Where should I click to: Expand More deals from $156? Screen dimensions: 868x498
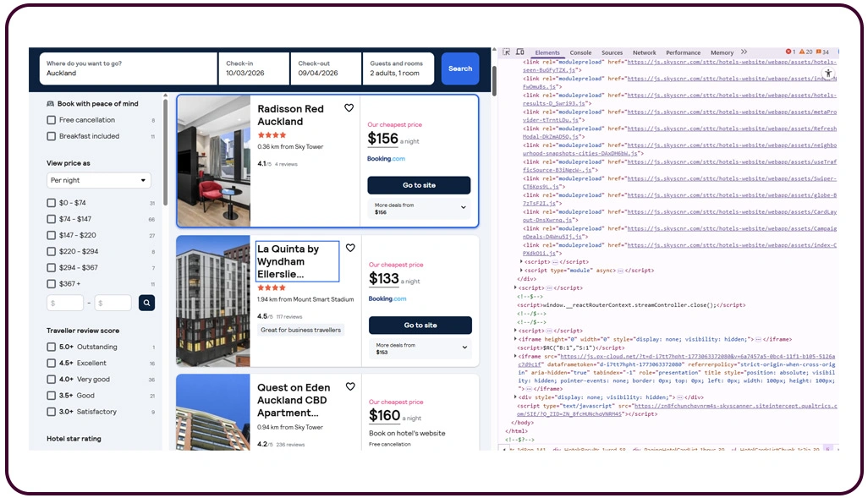pos(418,206)
